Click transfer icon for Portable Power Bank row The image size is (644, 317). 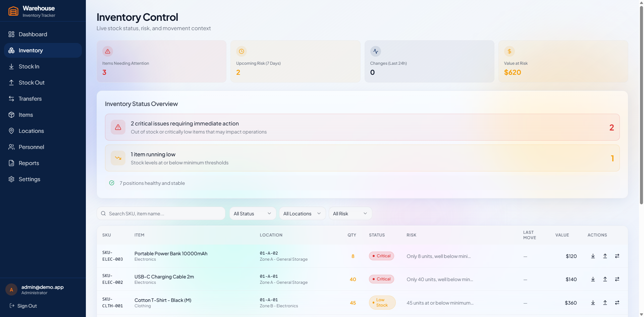pos(617,256)
